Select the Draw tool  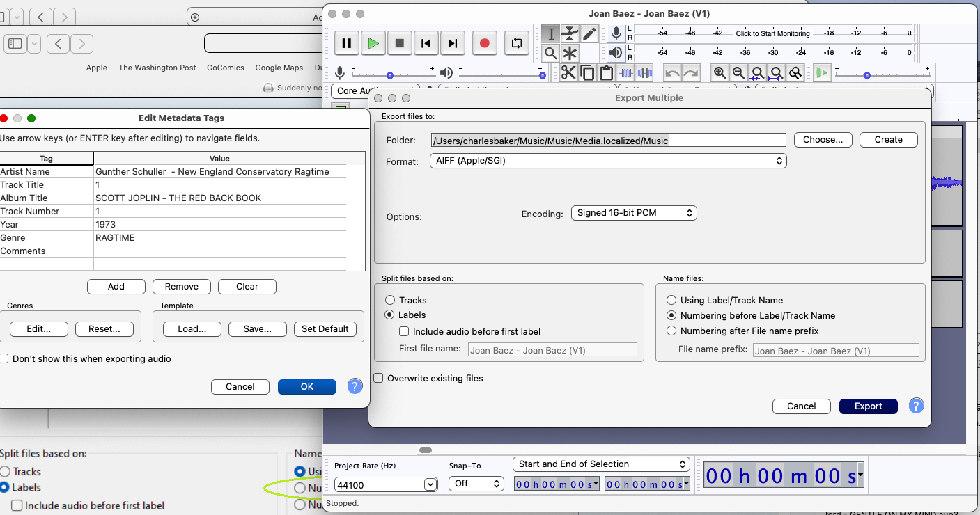pyautogui.click(x=589, y=33)
